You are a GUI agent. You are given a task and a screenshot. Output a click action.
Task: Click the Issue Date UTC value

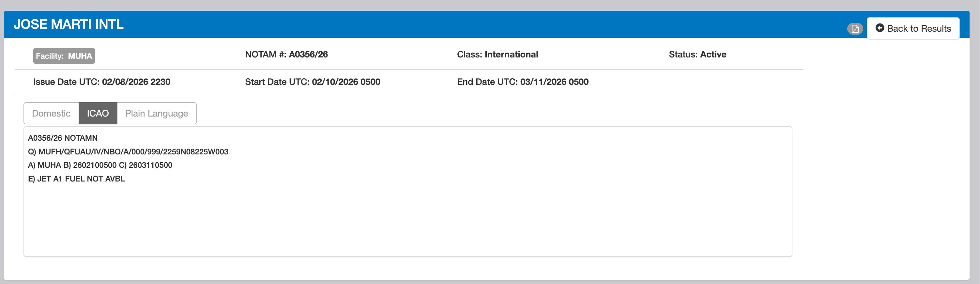tap(136, 82)
